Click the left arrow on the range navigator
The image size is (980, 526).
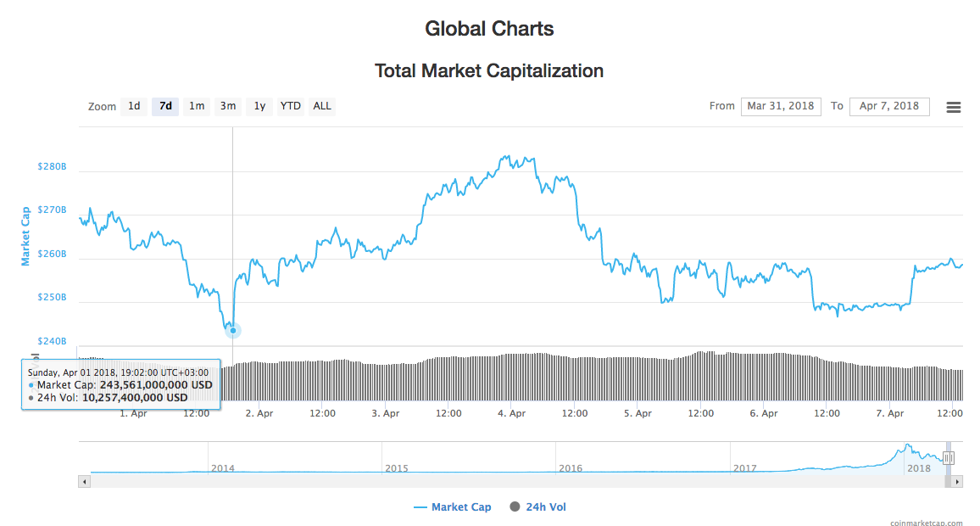(84, 481)
